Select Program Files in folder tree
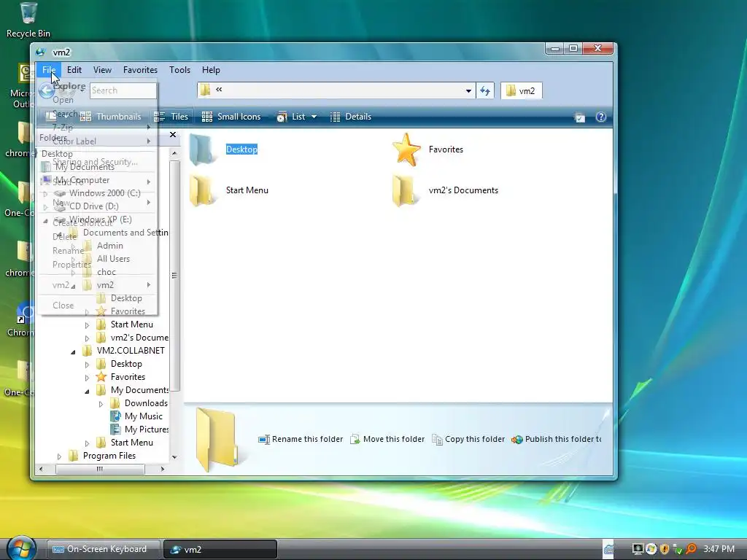Screen dimensions: 747x560 (x=109, y=456)
